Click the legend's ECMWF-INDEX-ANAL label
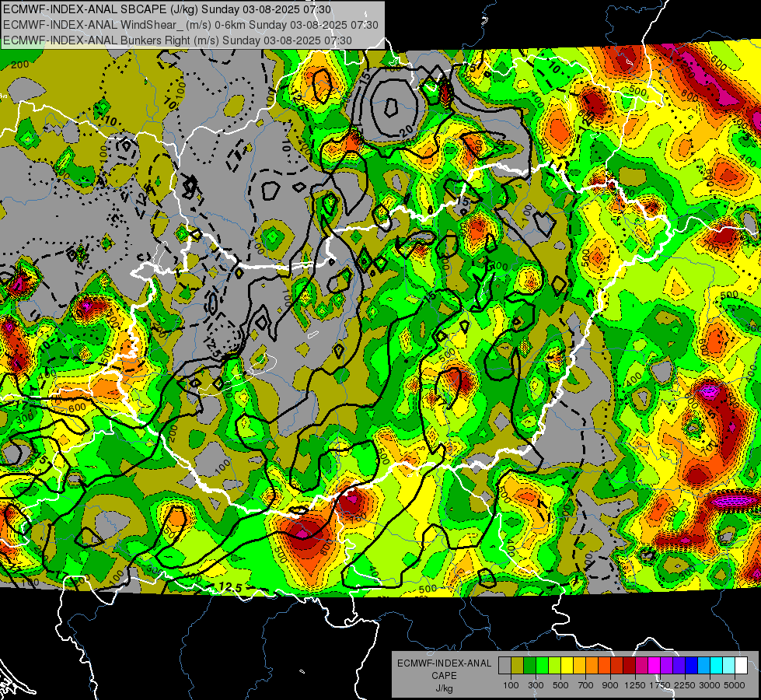The height and width of the screenshot is (700, 761). [444, 663]
